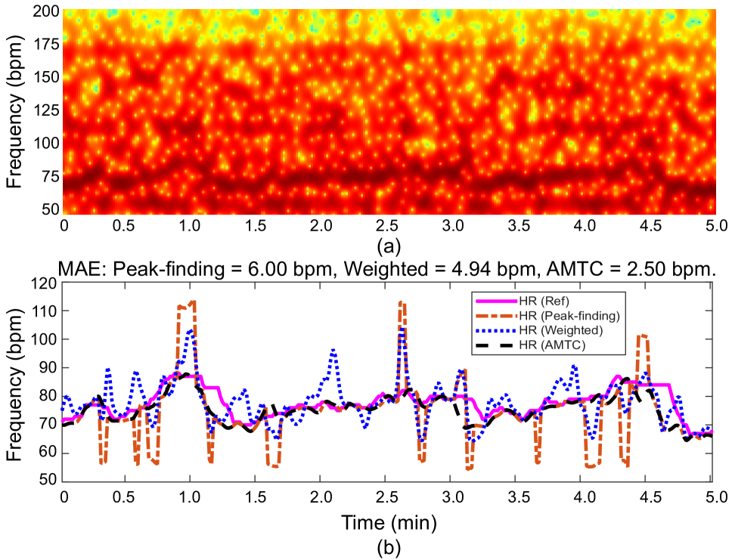Image resolution: width=732 pixels, height=560 pixels.
Task: Click the '60' tick on lower plot y-axis
Action: coord(49,453)
